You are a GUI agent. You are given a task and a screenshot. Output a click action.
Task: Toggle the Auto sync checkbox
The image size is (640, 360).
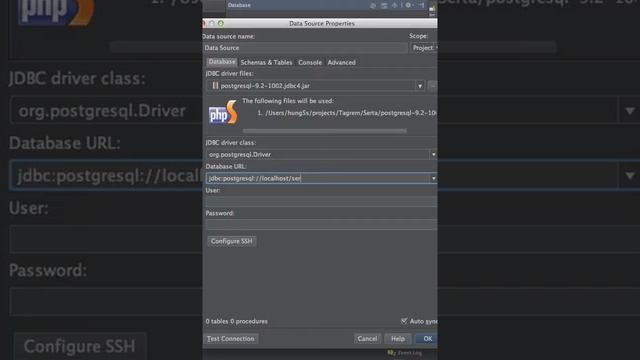click(x=404, y=321)
